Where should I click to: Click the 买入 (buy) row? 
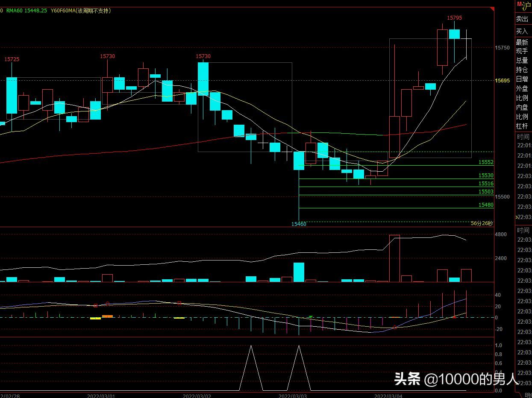(522, 31)
